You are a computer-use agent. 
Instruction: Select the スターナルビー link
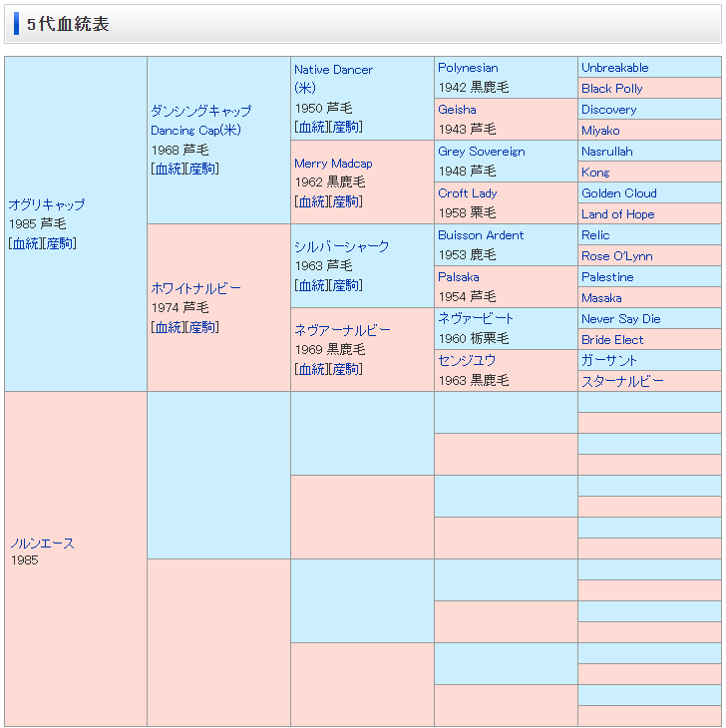click(622, 381)
